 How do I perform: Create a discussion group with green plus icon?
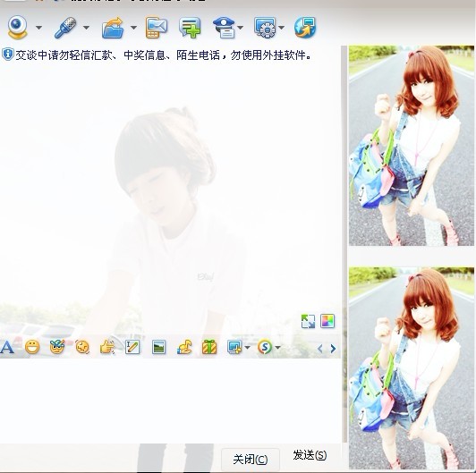click(x=190, y=28)
